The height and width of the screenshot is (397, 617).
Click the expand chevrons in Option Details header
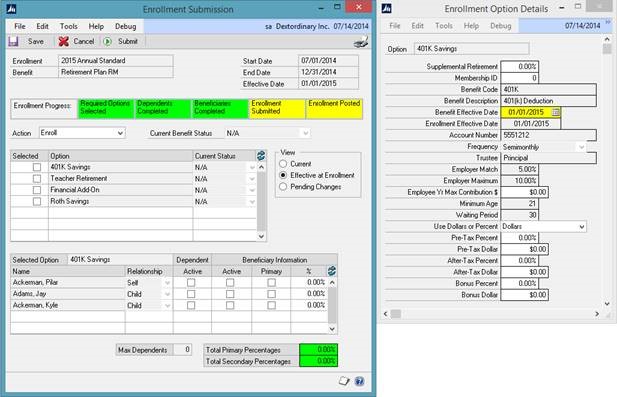[x=608, y=22]
